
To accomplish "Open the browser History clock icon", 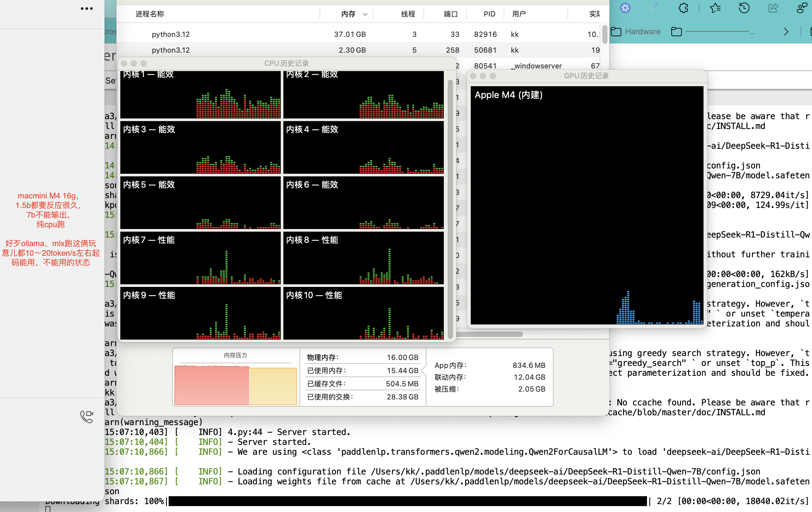I will [744, 8].
